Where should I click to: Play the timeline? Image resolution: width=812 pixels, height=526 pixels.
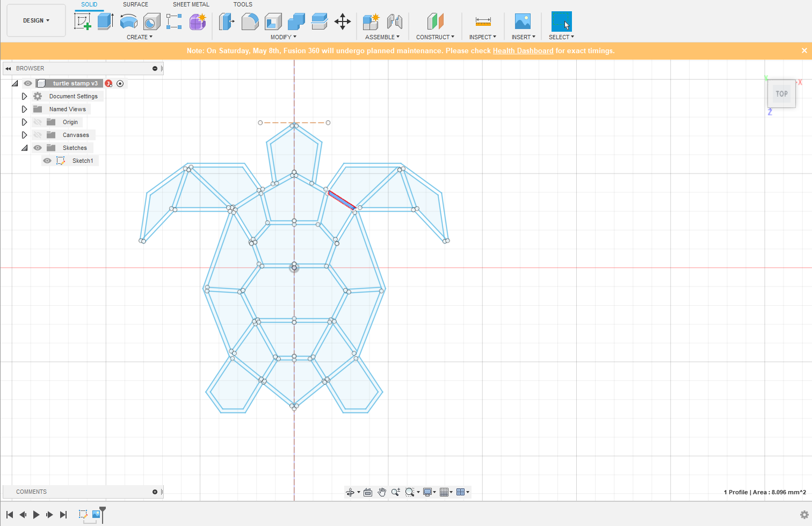(x=36, y=515)
